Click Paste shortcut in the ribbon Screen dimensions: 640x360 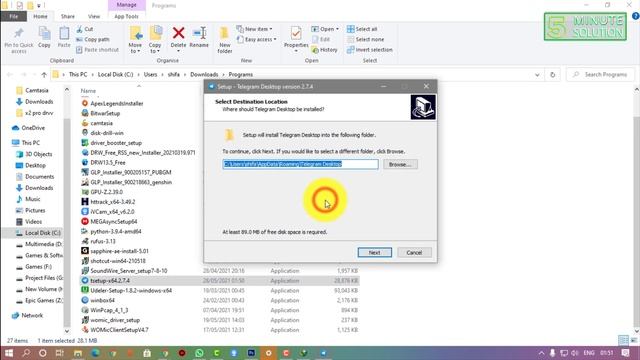(x=97, y=50)
